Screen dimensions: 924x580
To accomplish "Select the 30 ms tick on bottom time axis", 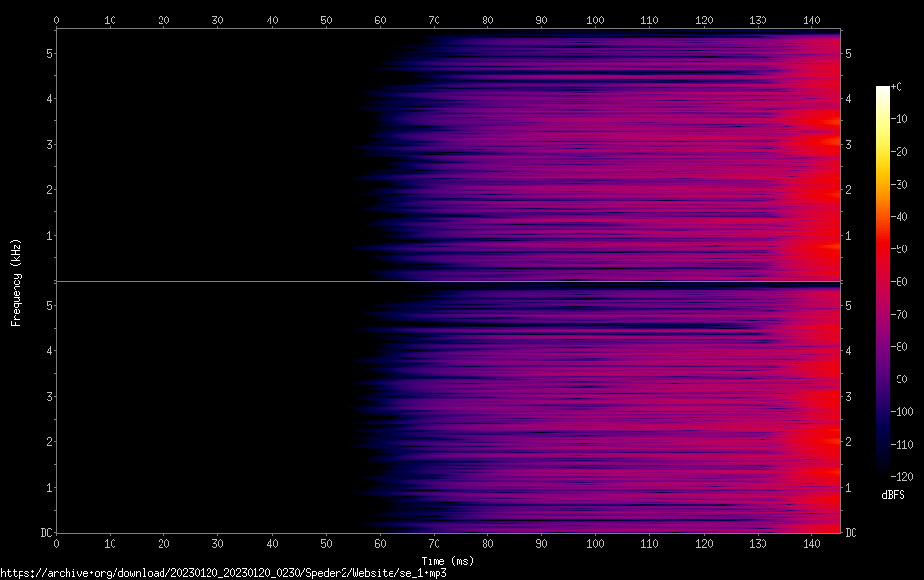I will [218, 543].
